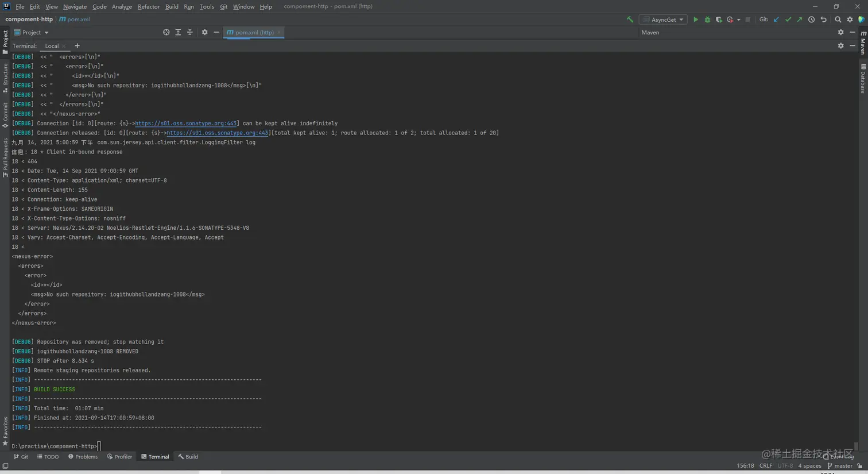
Task: Change the 4 spaces indent setting
Action: coord(809,466)
